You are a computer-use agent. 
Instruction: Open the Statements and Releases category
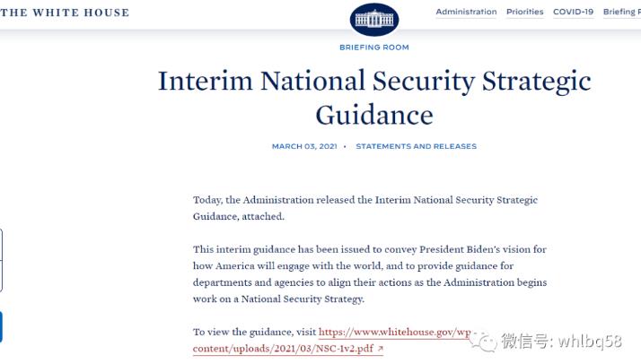coord(416,146)
